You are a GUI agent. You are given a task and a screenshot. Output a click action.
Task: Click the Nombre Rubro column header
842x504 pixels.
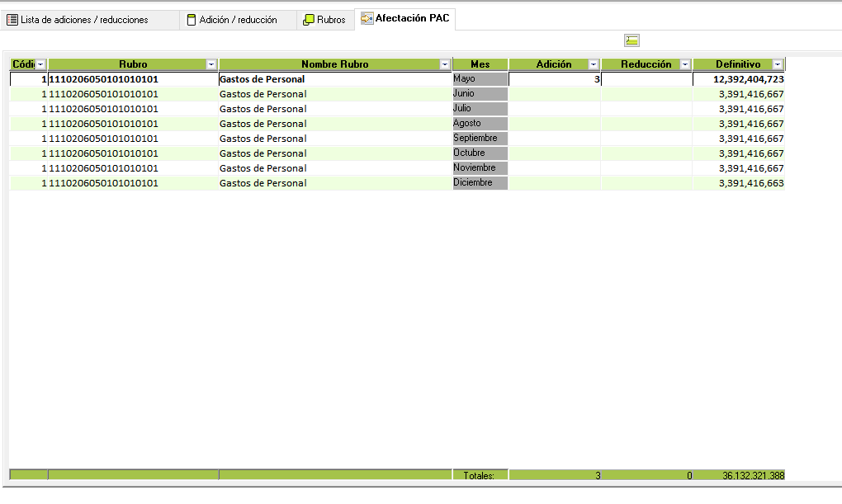click(334, 64)
